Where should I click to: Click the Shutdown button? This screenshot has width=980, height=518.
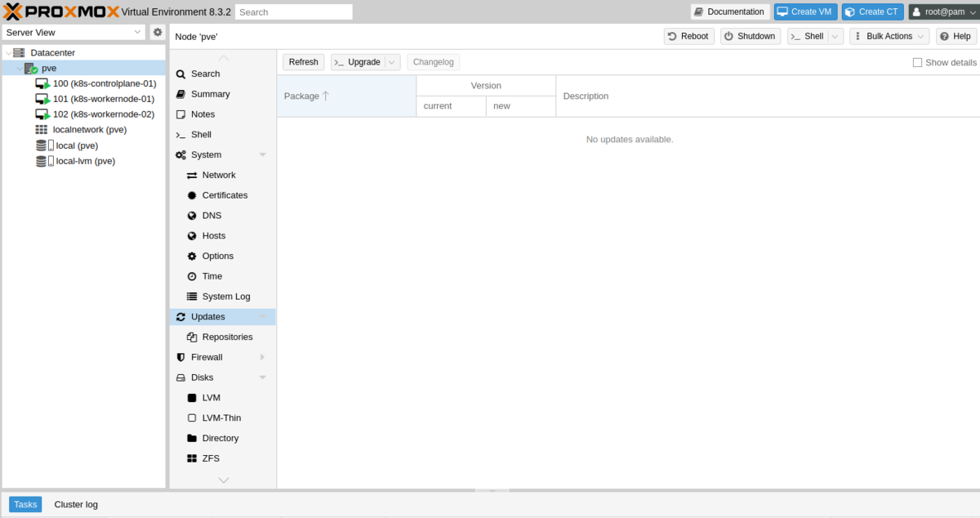click(751, 36)
